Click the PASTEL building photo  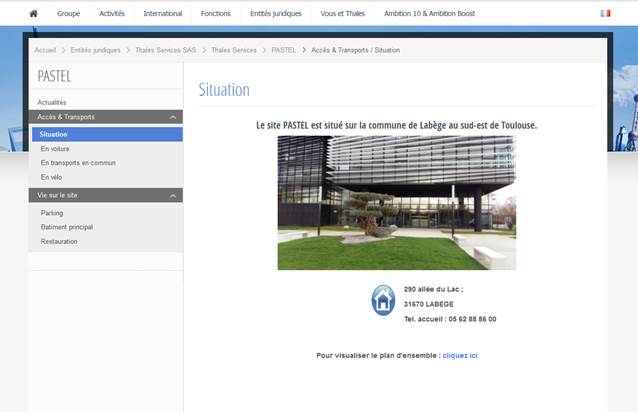tap(396, 203)
